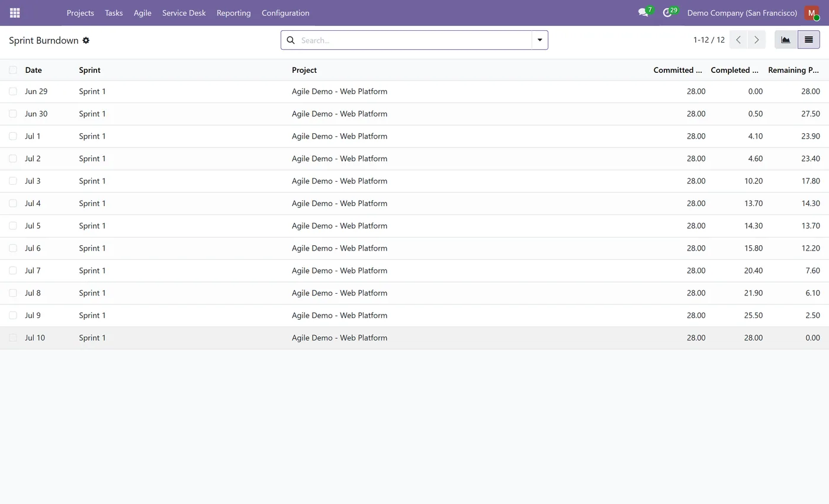Open the Demo Company switcher
The width and height of the screenshot is (829, 504).
[x=742, y=12]
